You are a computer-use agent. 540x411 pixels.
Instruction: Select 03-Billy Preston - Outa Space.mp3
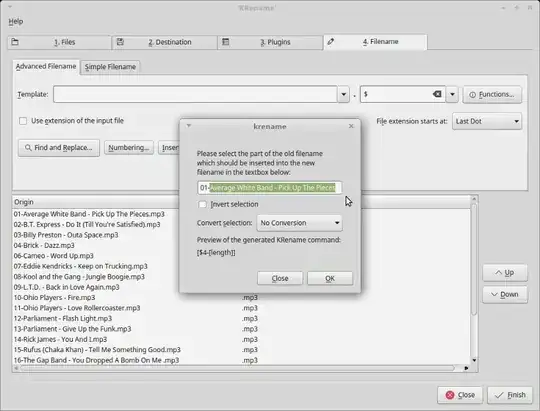(x=66, y=235)
